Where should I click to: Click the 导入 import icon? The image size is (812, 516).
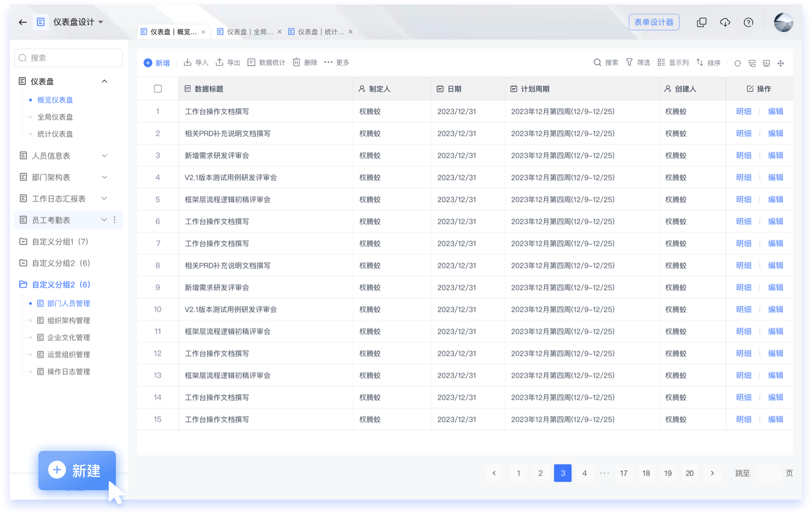point(188,62)
